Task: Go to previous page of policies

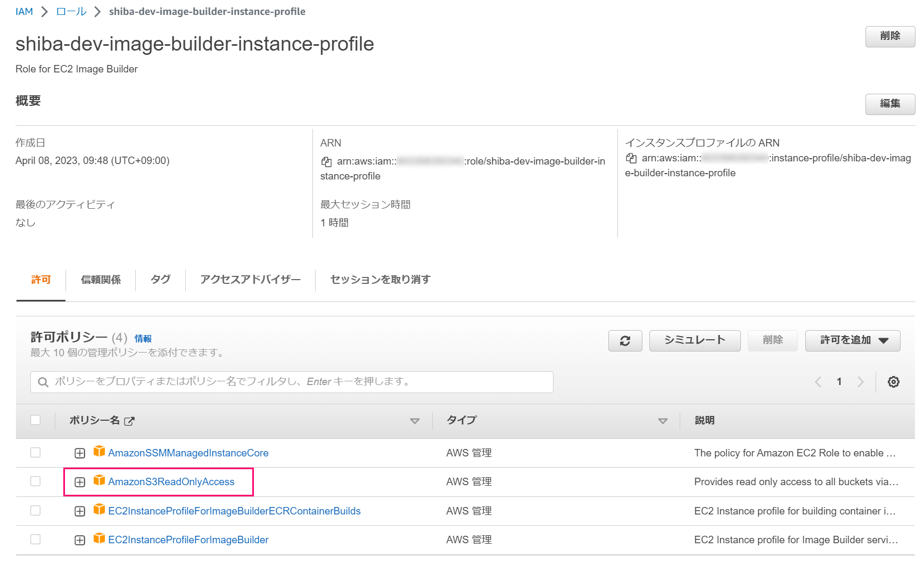Action: click(818, 382)
